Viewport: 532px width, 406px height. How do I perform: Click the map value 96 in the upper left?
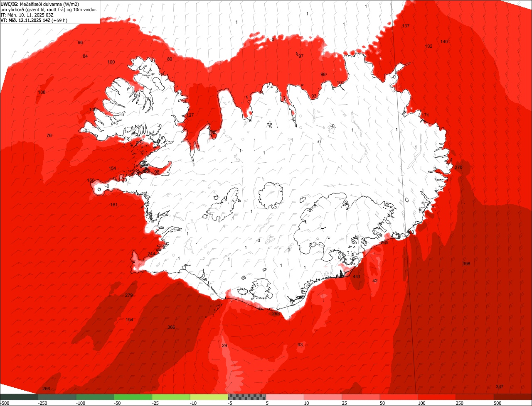[x=80, y=43]
